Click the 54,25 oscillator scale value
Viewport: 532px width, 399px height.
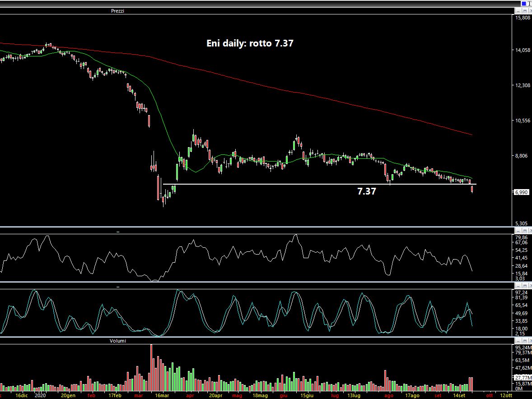tap(522, 250)
